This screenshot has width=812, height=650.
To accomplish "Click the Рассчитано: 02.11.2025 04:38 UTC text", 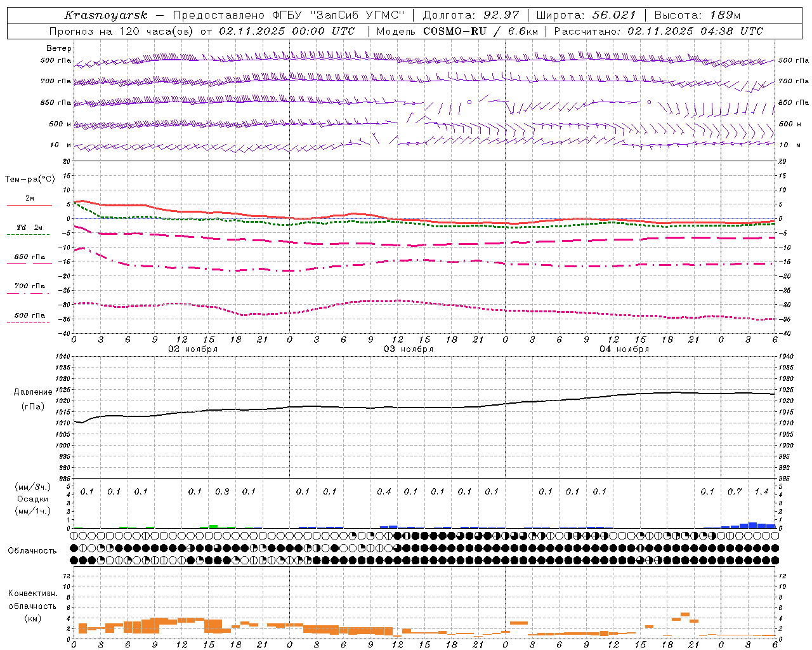I will pos(658,31).
